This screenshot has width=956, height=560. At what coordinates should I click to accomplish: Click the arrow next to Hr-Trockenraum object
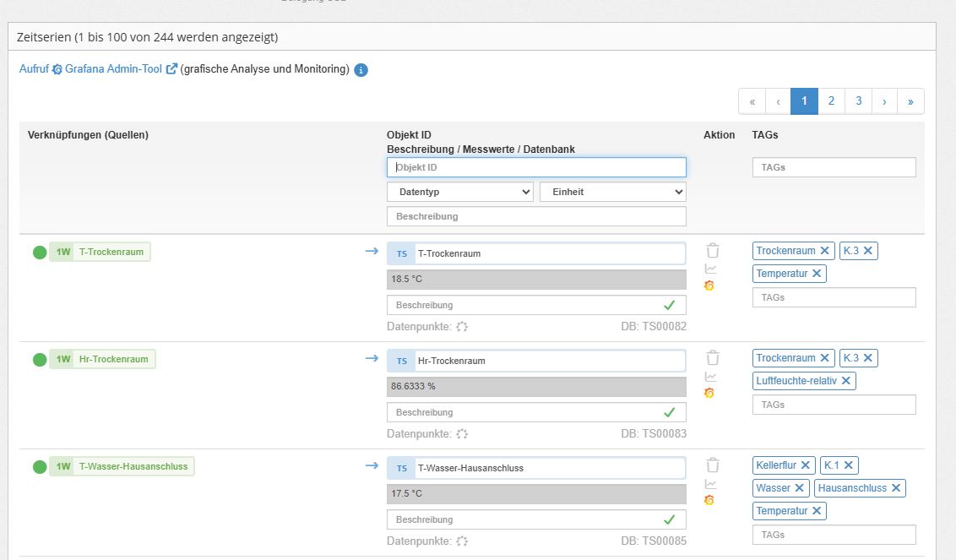(372, 358)
